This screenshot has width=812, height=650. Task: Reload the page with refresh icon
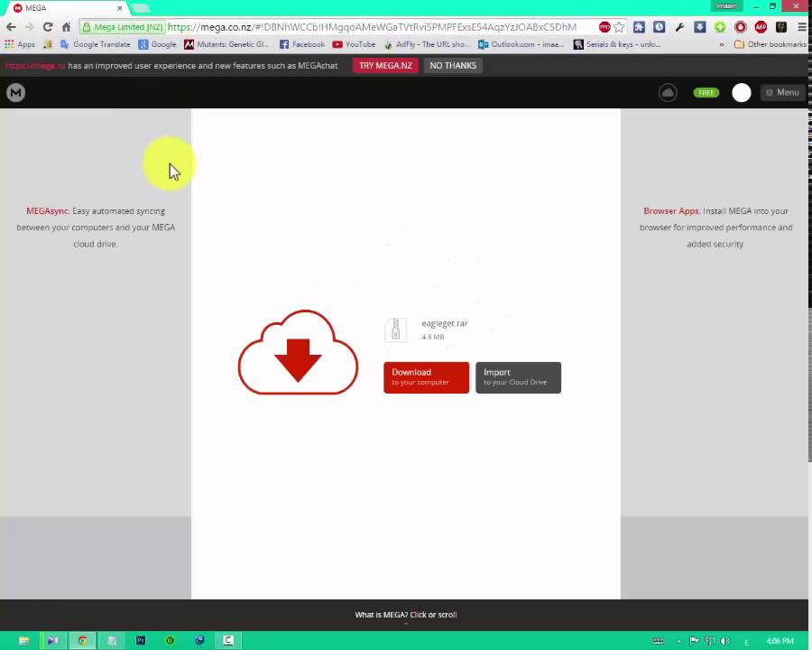(48, 27)
